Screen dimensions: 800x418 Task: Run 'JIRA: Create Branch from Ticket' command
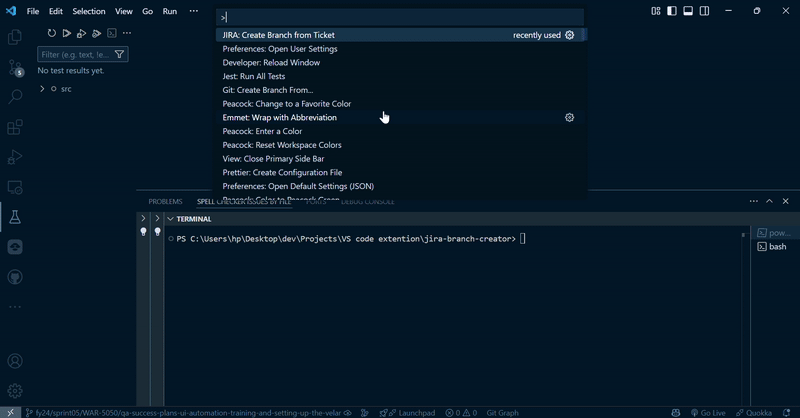click(279, 35)
